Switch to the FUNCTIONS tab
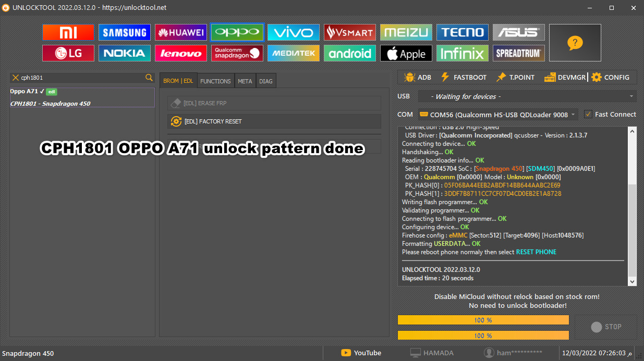Screen dimensions: 644x361 click(215, 81)
